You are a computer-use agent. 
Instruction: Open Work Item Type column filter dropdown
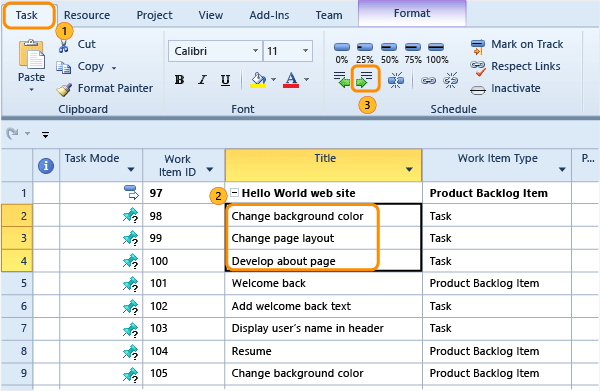pos(562,169)
